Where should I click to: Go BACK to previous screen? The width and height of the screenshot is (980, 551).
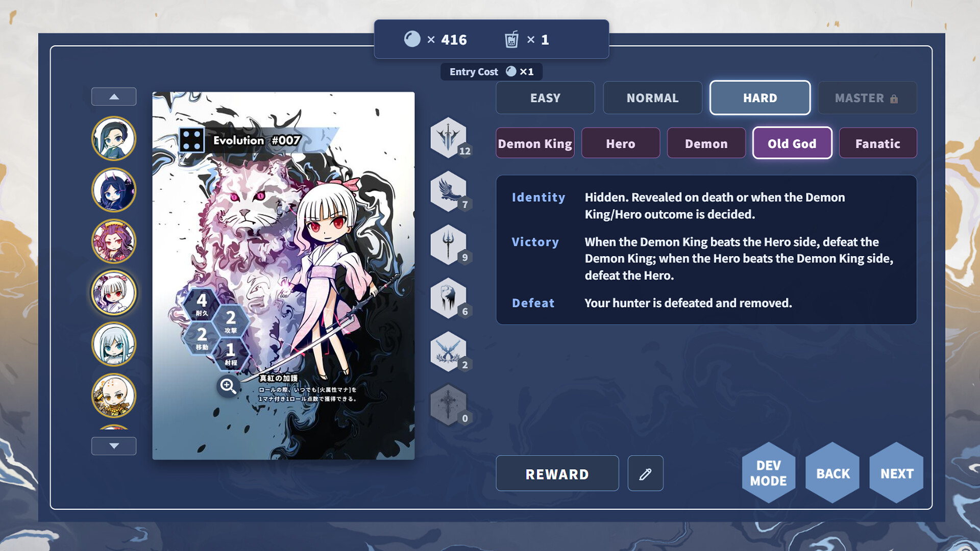(x=832, y=473)
